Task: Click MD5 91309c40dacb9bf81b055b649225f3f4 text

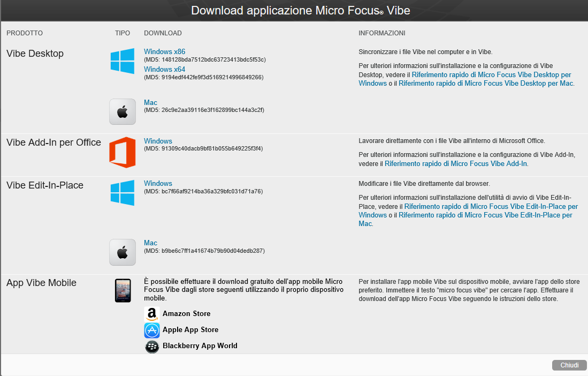Action: coord(203,148)
